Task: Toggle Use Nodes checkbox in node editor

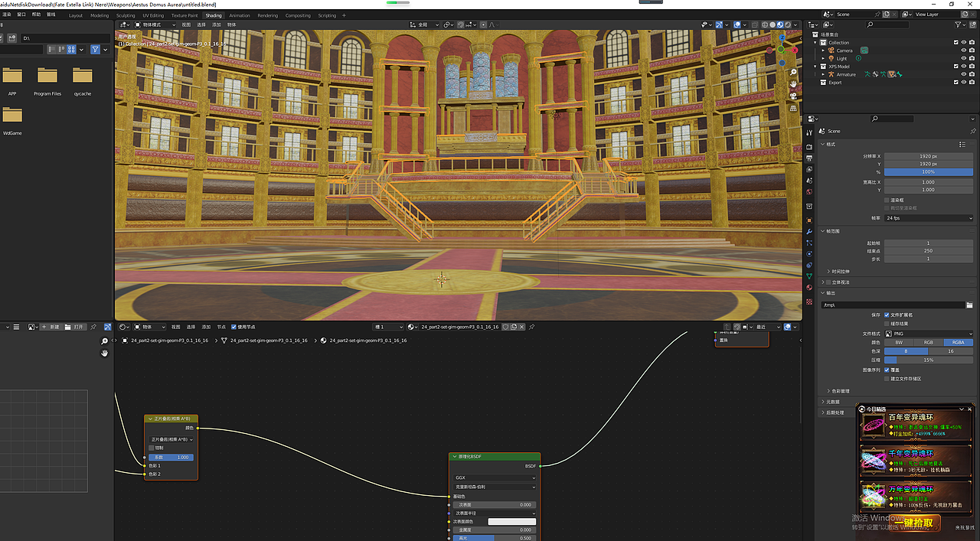Action: point(234,327)
